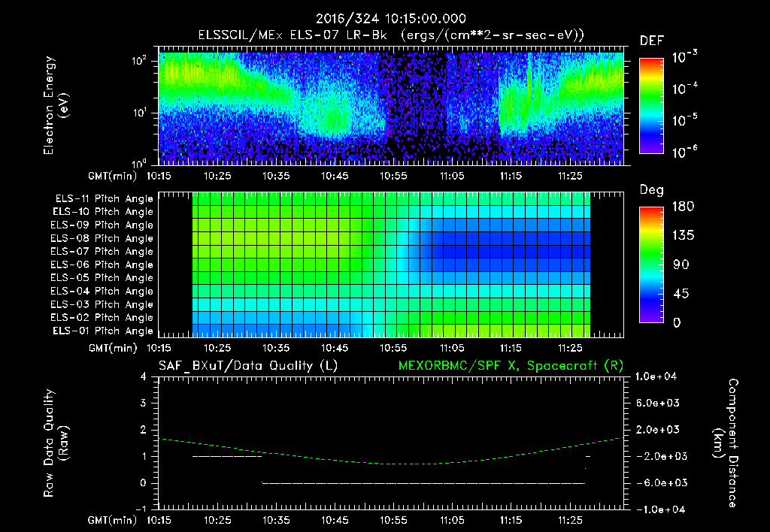Select the ELS-01 Pitch Angle row label

(x=103, y=331)
